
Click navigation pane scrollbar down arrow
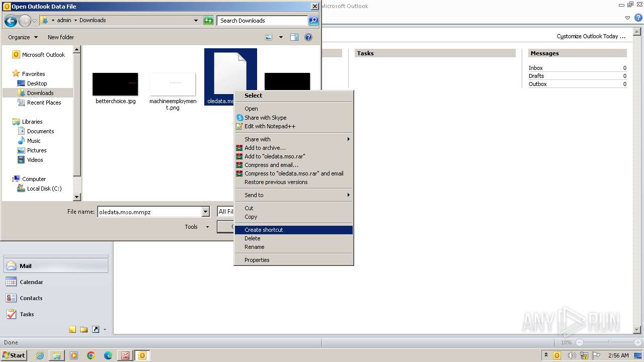(77, 197)
